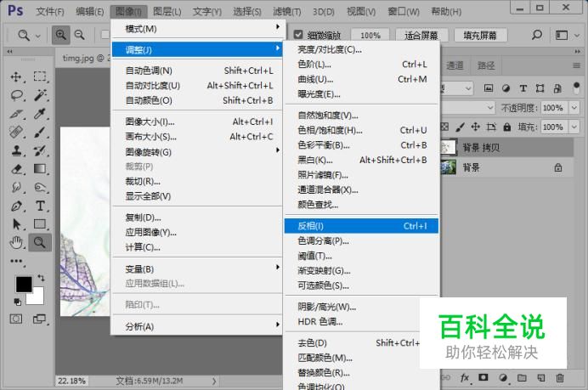This screenshot has width=588, height=390.
Task: Open the layer styles fx button
Action: tap(464, 377)
